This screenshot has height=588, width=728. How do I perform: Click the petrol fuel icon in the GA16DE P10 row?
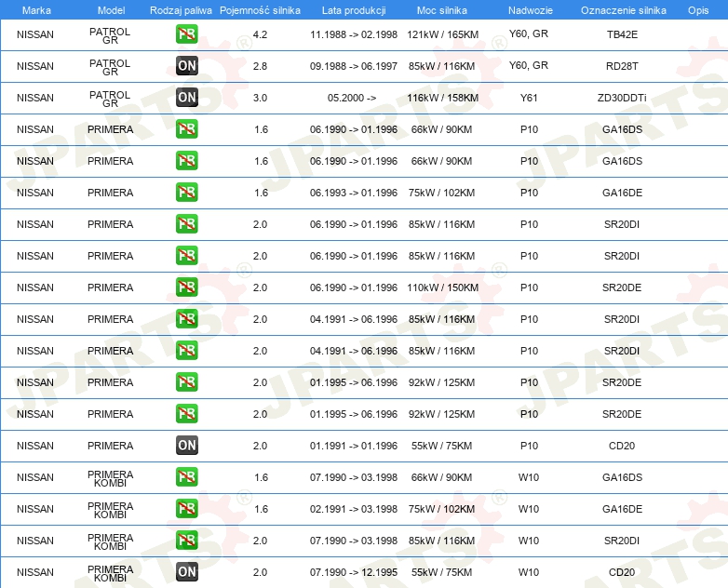pyautogui.click(x=186, y=193)
